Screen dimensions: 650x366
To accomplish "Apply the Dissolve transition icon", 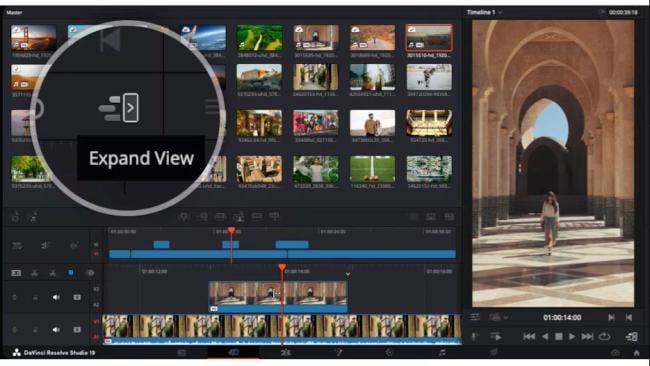I will pos(431,217).
